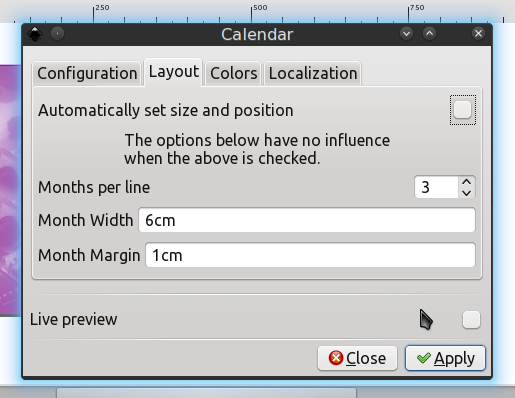The width and height of the screenshot is (515, 398).
Task: Select the Localization tab
Action: click(x=313, y=73)
